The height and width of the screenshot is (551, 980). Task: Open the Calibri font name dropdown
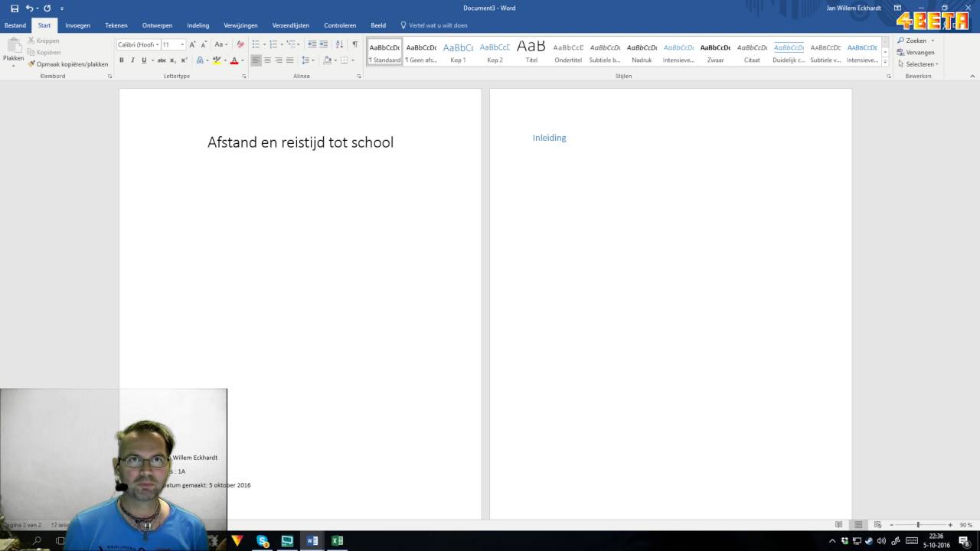click(157, 44)
